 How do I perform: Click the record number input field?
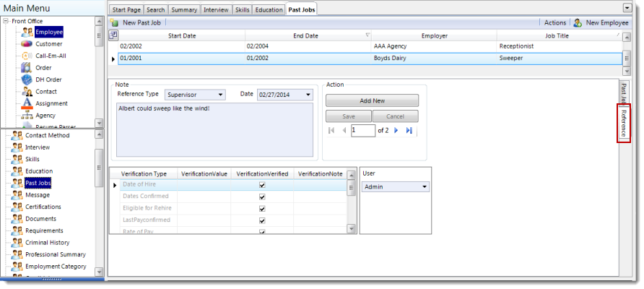[363, 131]
